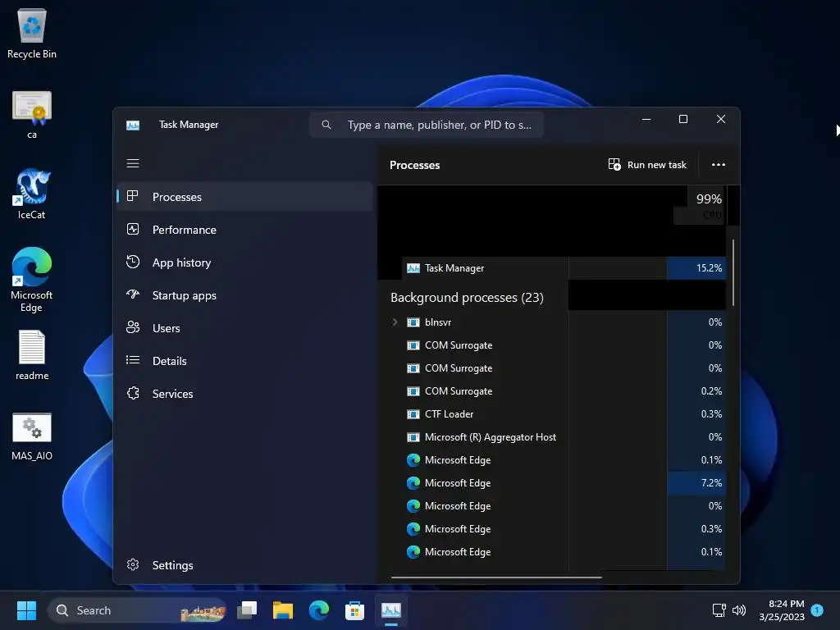This screenshot has width=840, height=630.
Task: Click the Settings gear icon in sidebar
Action: [133, 564]
